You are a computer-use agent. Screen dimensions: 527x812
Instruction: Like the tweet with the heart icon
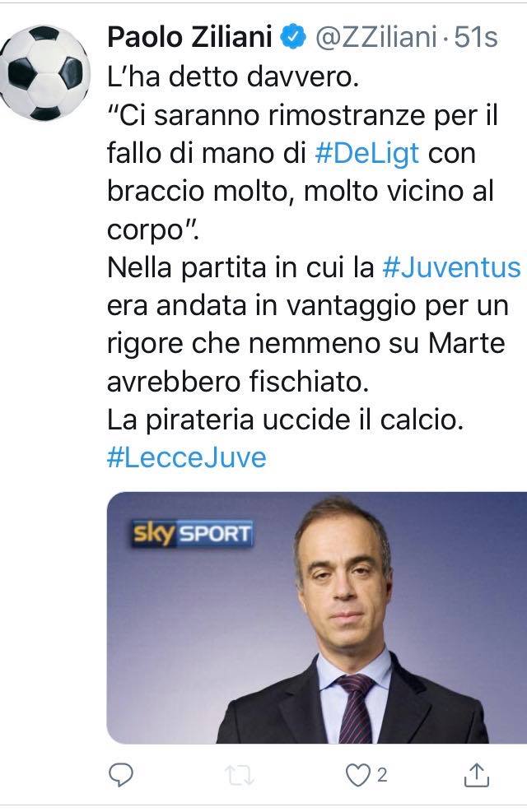pyautogui.click(x=357, y=775)
